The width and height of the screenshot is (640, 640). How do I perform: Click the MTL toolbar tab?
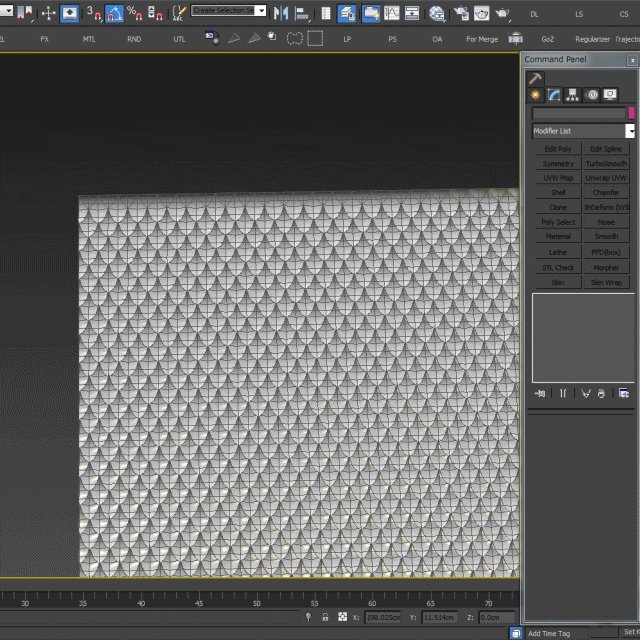tap(89, 39)
